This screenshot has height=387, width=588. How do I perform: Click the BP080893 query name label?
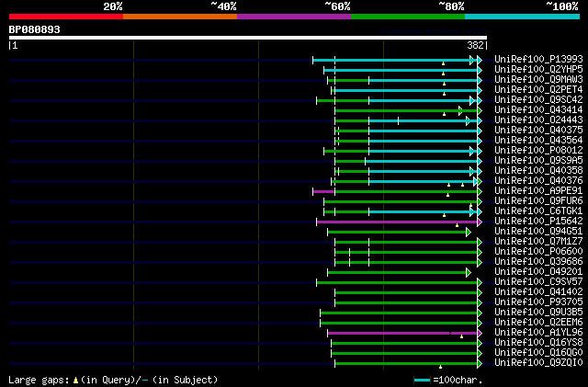click(35, 29)
